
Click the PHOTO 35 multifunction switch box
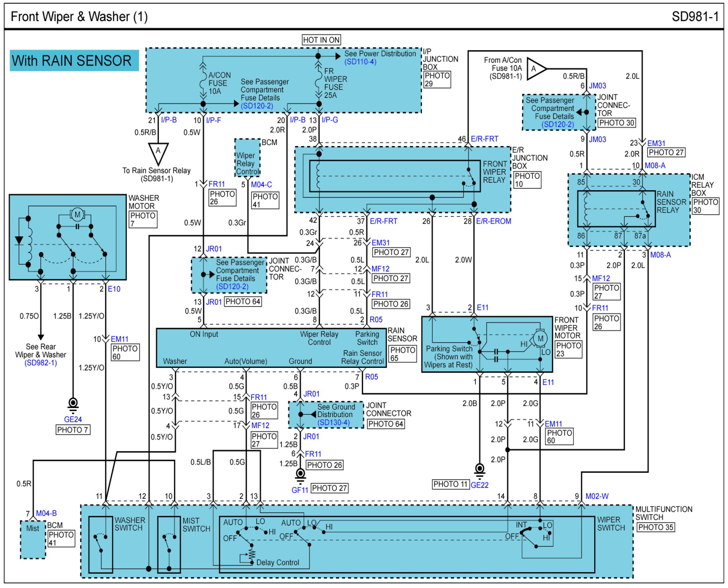pos(655,527)
